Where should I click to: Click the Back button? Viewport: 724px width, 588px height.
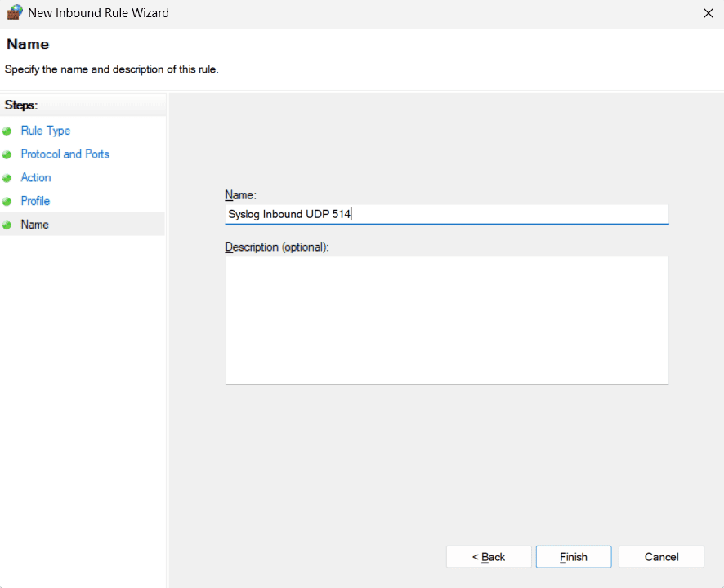pos(488,556)
